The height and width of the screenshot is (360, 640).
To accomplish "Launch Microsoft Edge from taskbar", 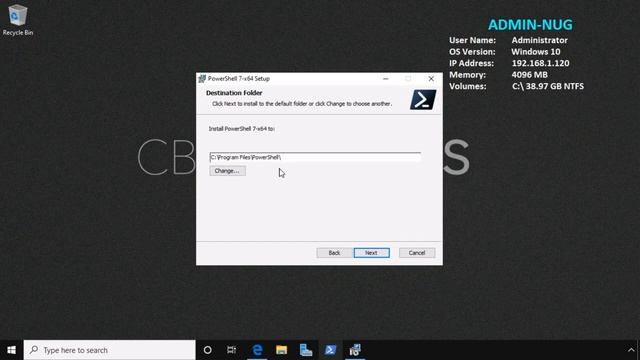I will [x=257, y=350].
